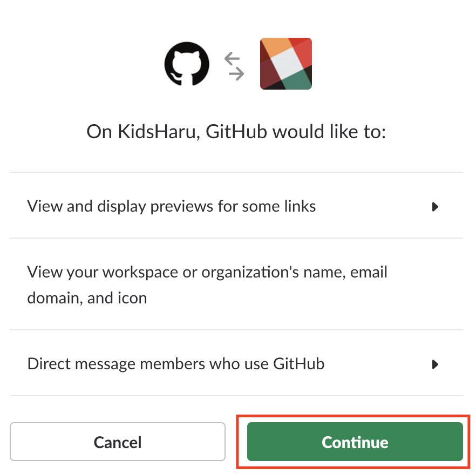
Task: Expand the link previews permission arrow
Action: point(435,206)
